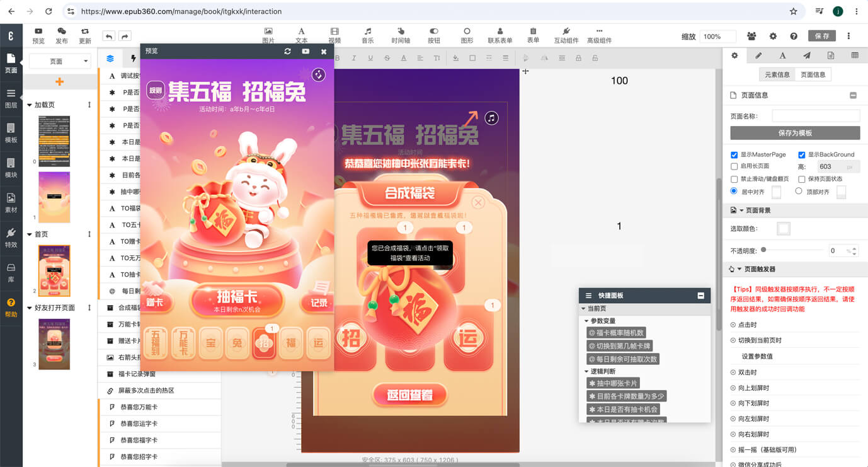The image size is (868, 467).
Task: Switch to the 页面信息 tab
Action: point(813,75)
